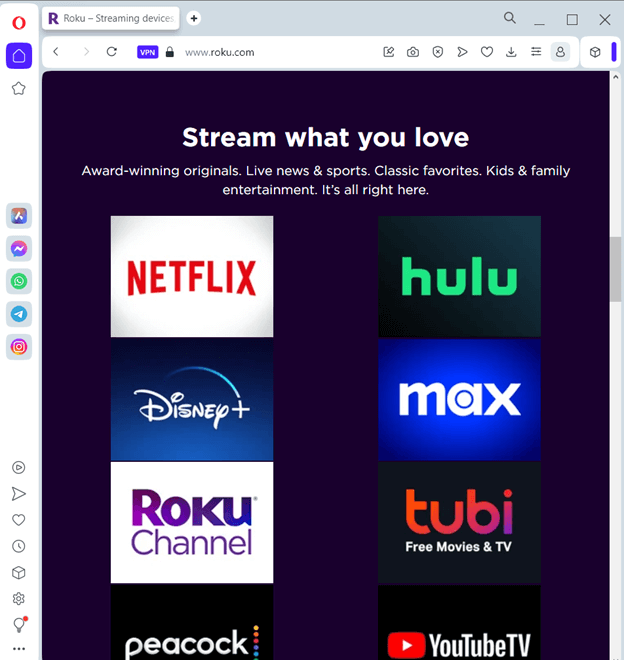624x660 pixels.
Task: Click scrollbar up arrow
Action: tap(616, 77)
